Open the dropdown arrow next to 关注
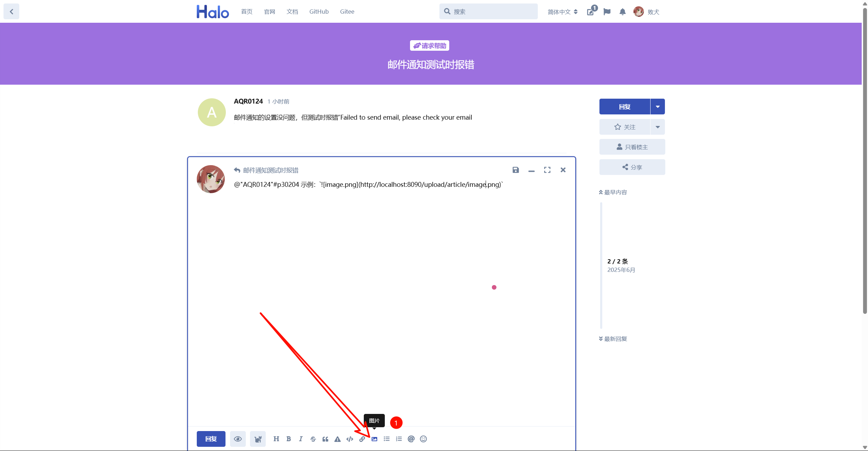 pos(658,127)
